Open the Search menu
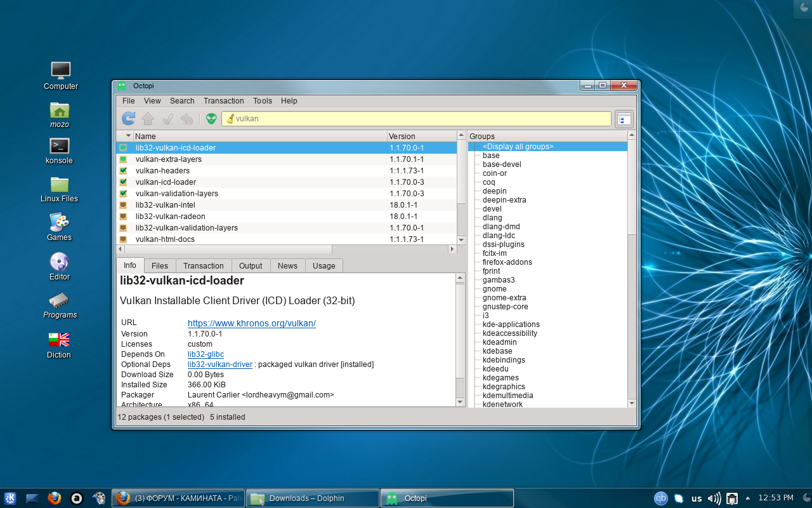 (x=182, y=101)
